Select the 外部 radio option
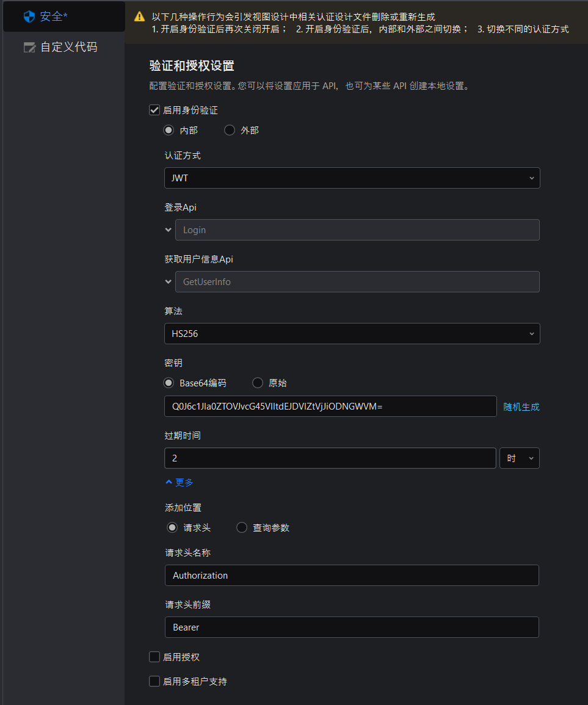The height and width of the screenshot is (705, 588). tap(230, 130)
